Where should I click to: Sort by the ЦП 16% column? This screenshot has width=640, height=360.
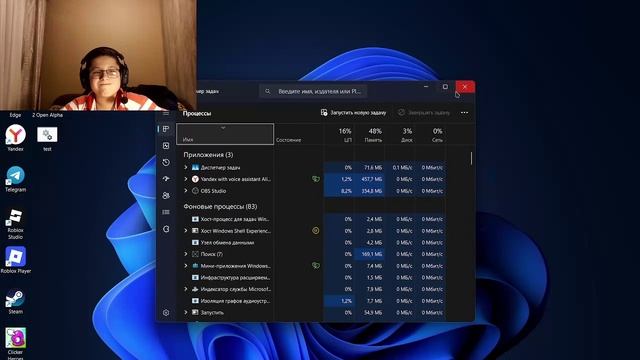click(x=339, y=134)
